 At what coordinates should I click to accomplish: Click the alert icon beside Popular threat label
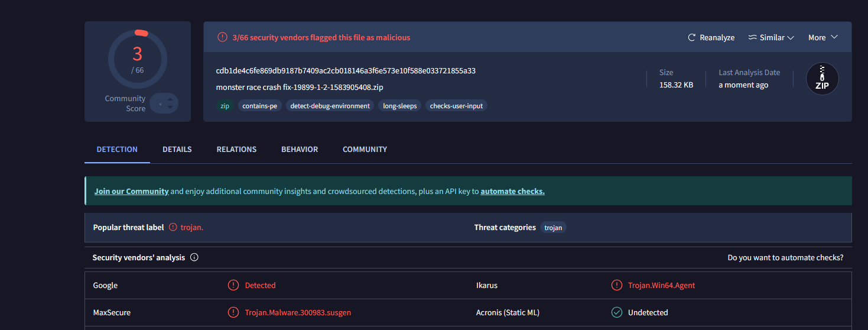click(173, 227)
